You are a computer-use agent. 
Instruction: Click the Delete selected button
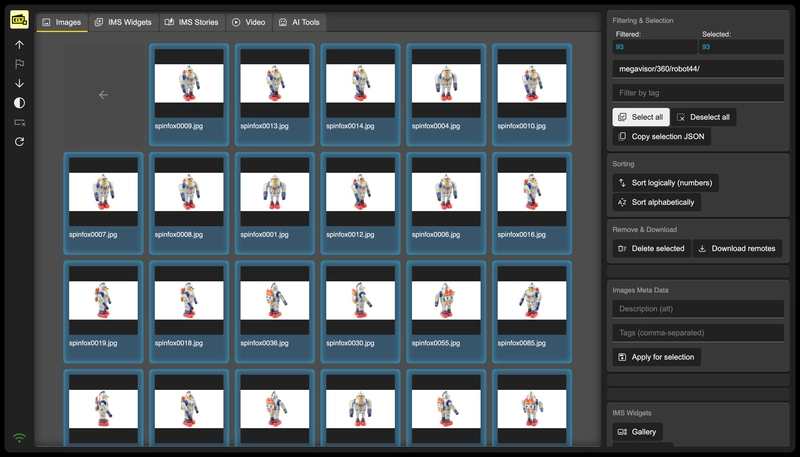[x=652, y=248]
